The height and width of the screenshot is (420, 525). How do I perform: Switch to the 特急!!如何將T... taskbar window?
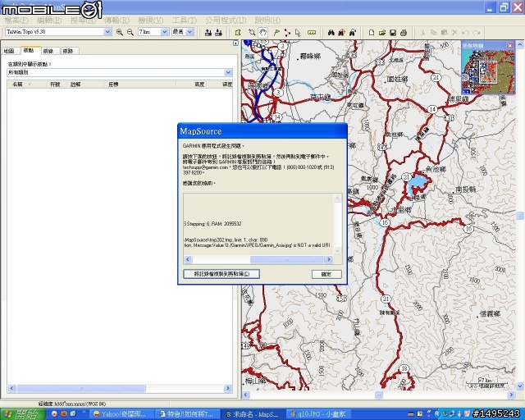point(187,414)
